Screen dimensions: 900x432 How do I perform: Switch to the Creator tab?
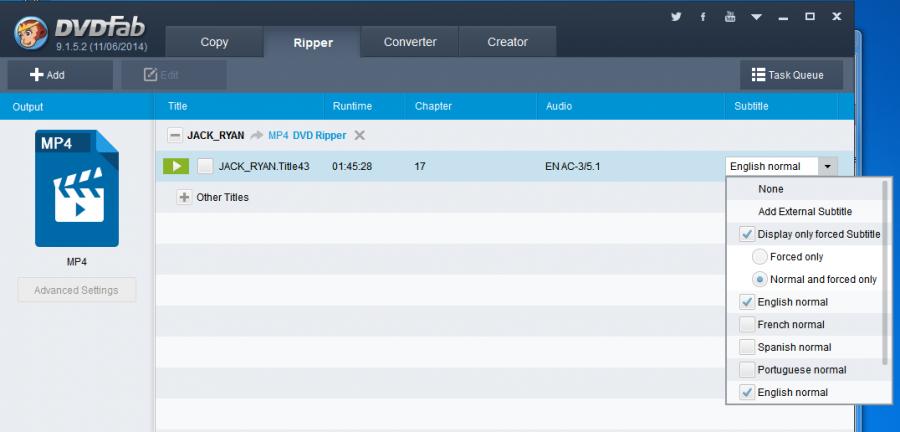[507, 42]
